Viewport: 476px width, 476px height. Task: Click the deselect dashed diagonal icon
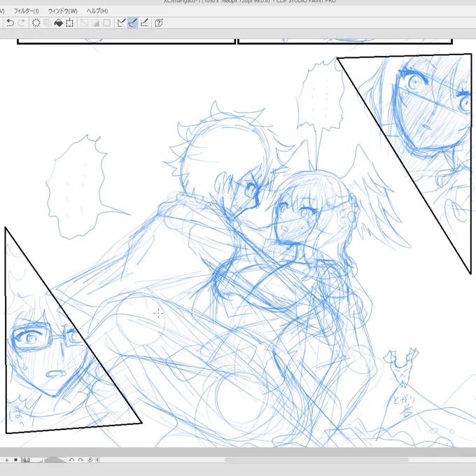(84, 23)
